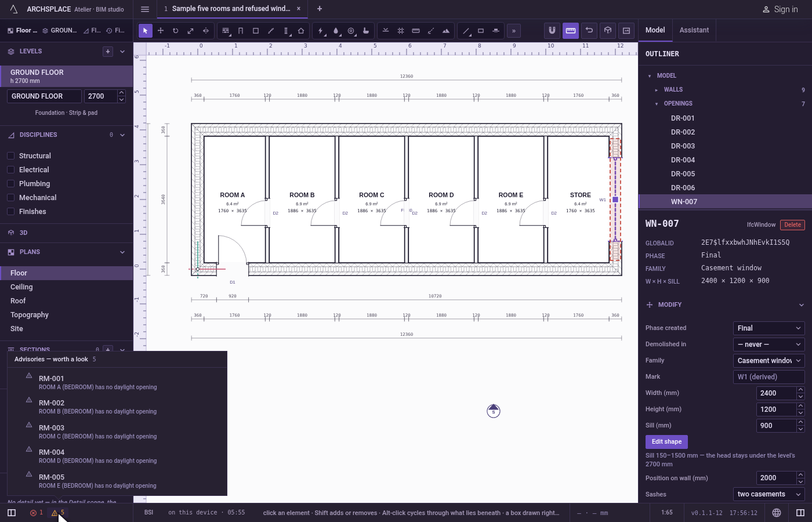Enable the Structural discipline checkbox
This screenshot has height=522, width=812.
pyautogui.click(x=10, y=155)
